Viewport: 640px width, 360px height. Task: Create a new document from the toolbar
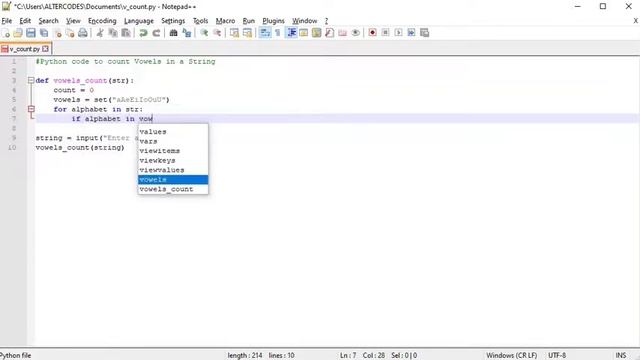coord(5,33)
